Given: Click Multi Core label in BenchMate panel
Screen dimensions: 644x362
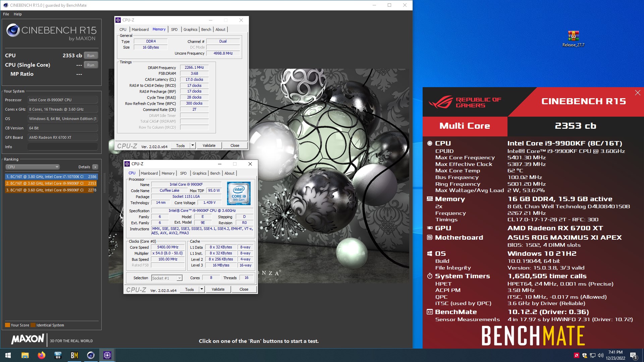Looking at the screenshot, I should click(x=465, y=126).
